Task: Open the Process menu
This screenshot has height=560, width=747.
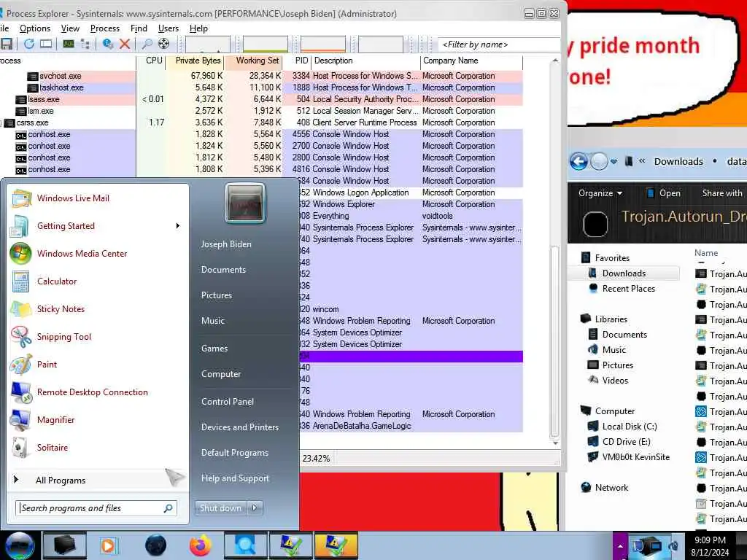Action: pos(105,28)
